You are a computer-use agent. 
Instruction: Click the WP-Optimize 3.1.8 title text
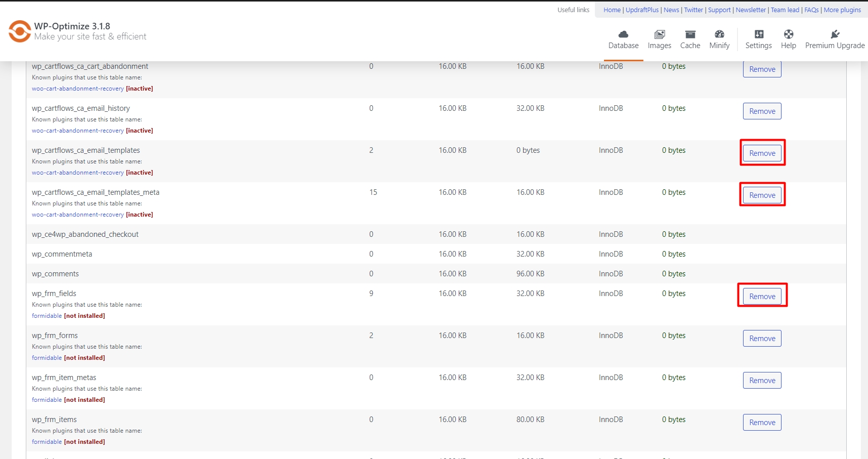(x=72, y=26)
